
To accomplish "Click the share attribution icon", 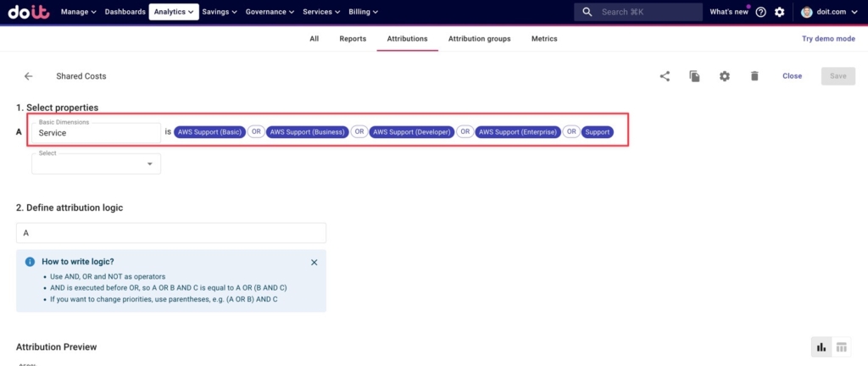I will click(x=665, y=76).
